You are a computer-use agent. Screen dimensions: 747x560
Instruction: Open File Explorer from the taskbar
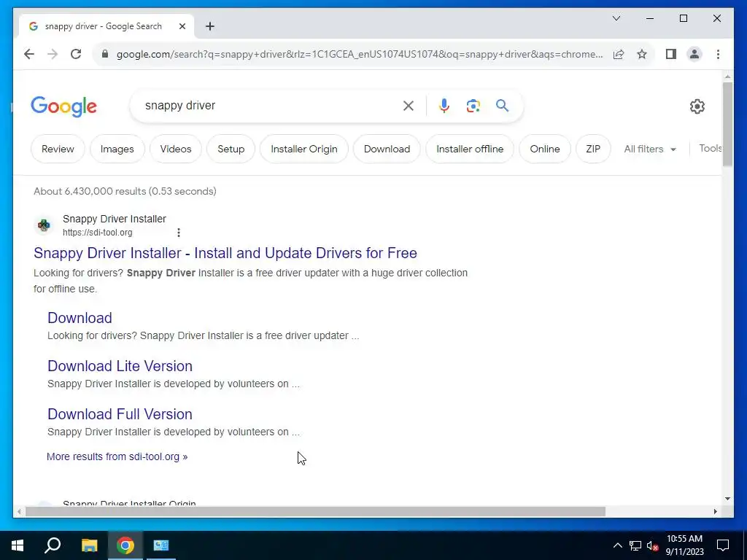(89, 545)
